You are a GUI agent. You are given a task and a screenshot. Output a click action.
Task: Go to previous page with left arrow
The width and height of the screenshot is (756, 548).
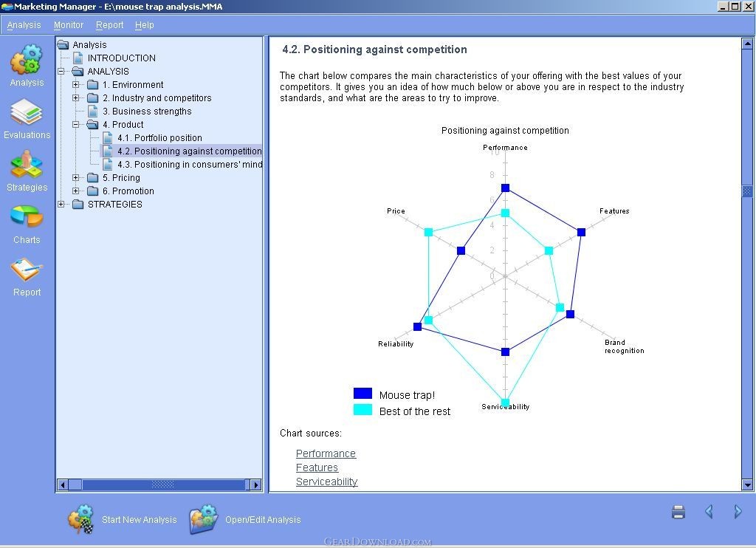point(709,511)
